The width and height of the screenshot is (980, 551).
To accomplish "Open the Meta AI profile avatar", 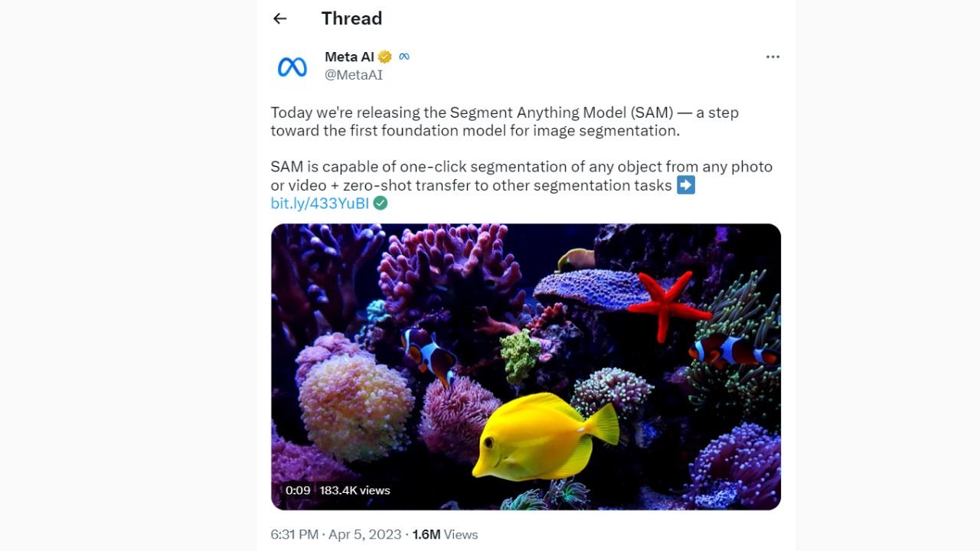I will coord(292,67).
